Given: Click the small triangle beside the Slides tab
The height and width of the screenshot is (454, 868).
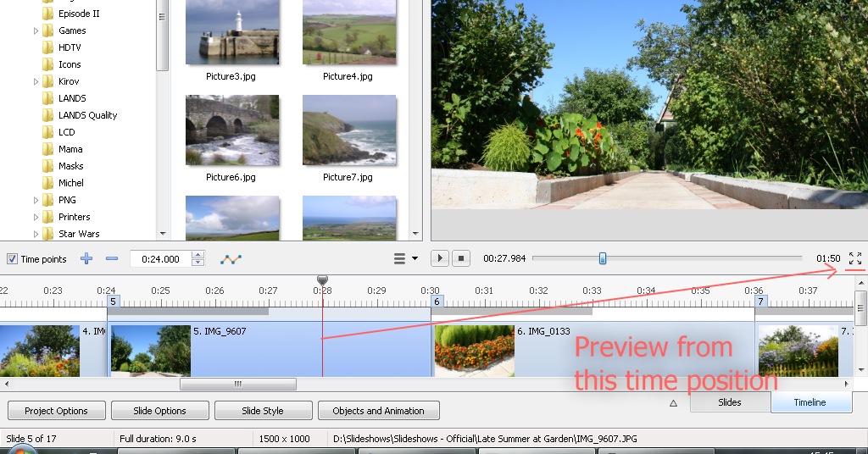Looking at the screenshot, I should [x=673, y=403].
